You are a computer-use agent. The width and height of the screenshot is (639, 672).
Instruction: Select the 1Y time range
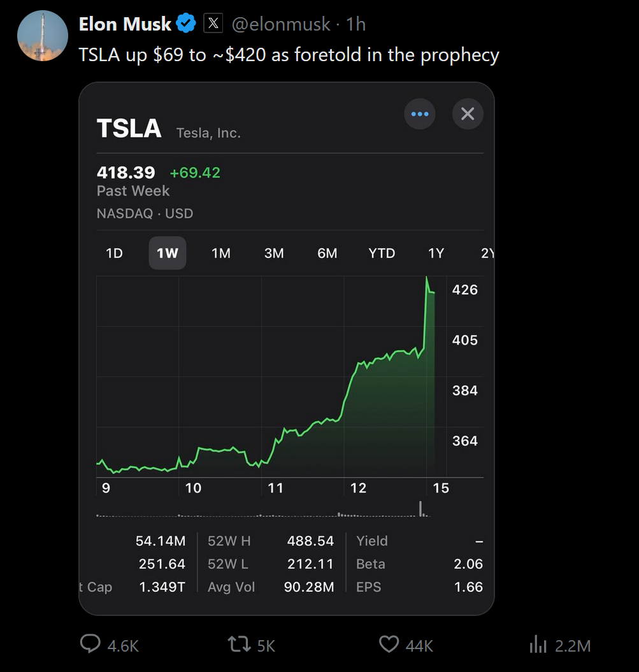[x=436, y=254]
